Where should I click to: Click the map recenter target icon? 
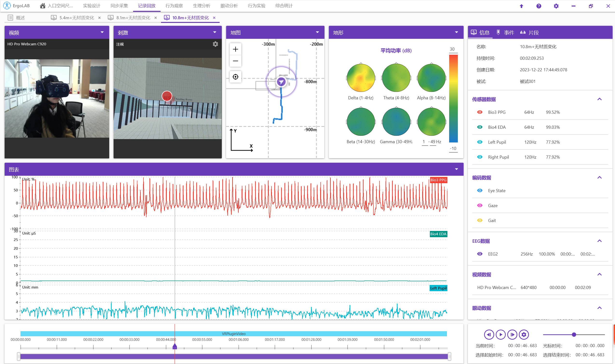coord(235,77)
